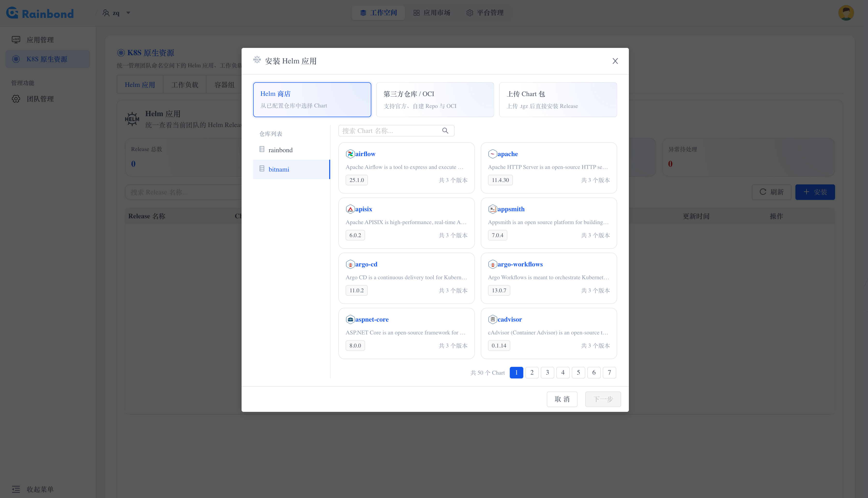Screen dimensions: 868x498
Task: Open the zq team dropdown arrow
Action: click(128, 13)
